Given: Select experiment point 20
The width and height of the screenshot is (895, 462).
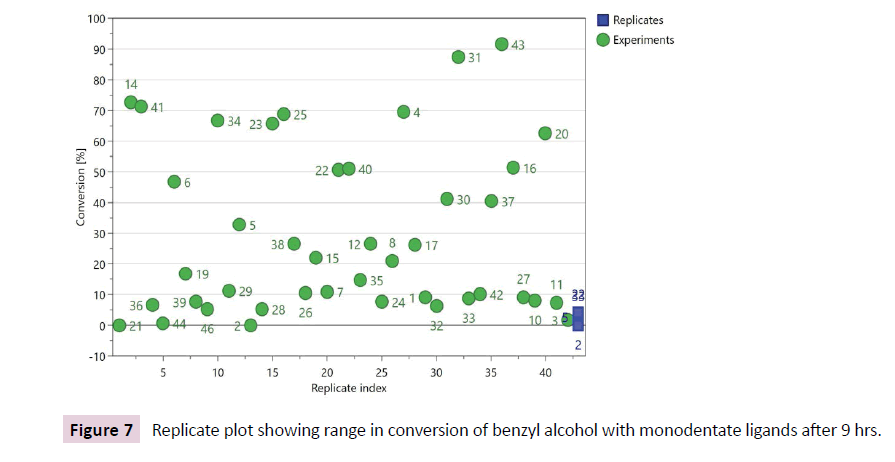Looking at the screenshot, I should (545, 133).
